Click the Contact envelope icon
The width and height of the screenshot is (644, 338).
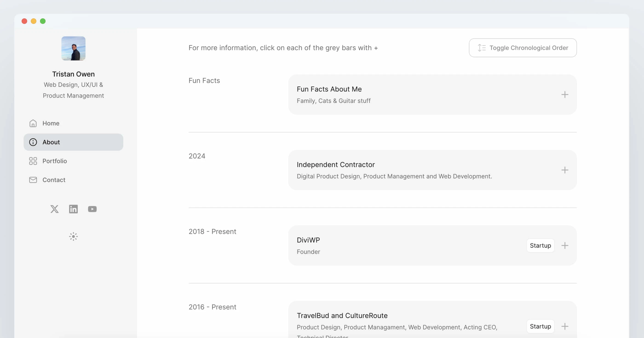pyautogui.click(x=33, y=180)
